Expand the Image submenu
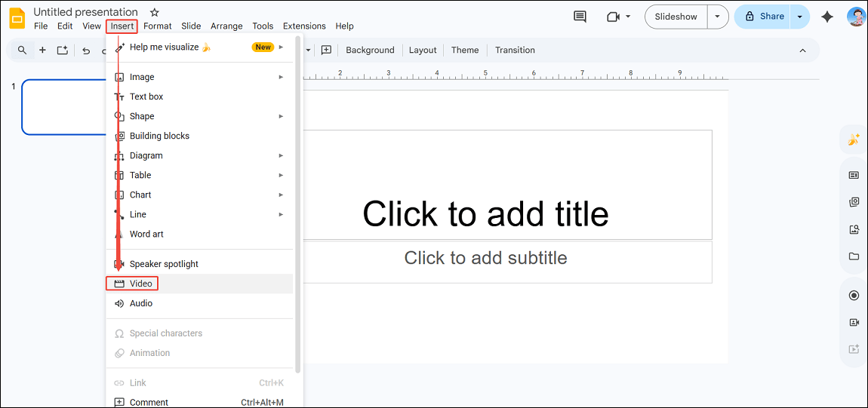The width and height of the screenshot is (868, 408). coord(199,77)
